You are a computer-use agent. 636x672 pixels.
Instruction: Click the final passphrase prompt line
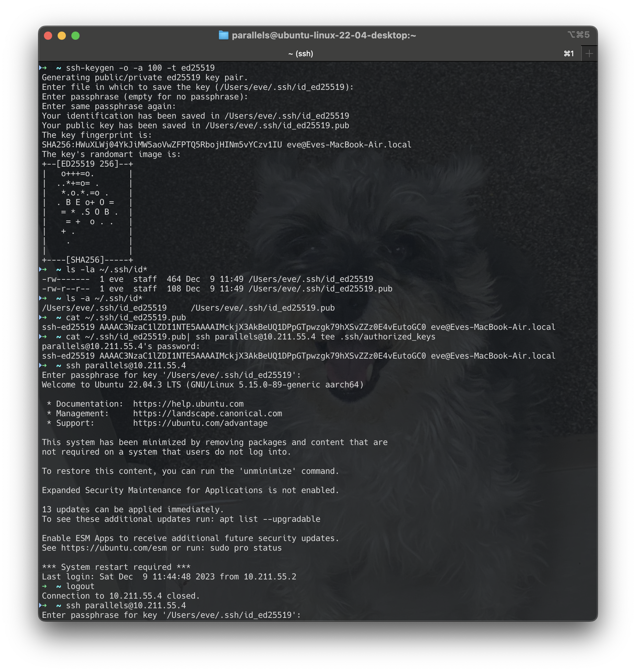(x=171, y=615)
